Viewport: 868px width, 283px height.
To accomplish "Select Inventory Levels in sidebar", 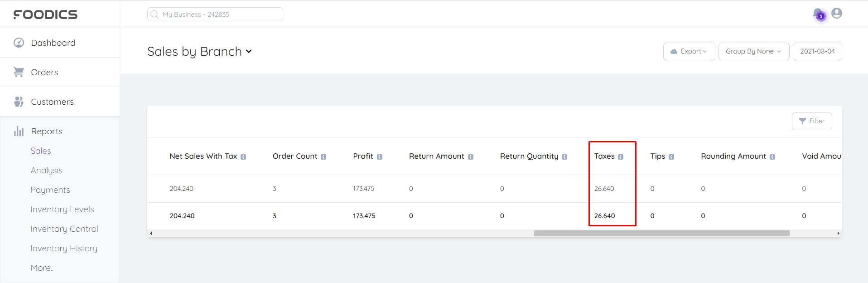I will point(63,210).
